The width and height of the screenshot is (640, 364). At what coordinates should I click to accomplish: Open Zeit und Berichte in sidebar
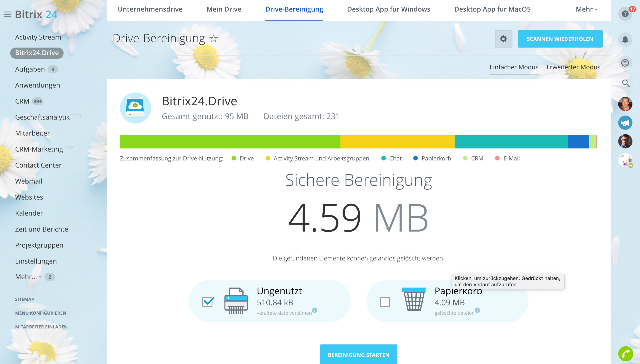pyautogui.click(x=42, y=229)
